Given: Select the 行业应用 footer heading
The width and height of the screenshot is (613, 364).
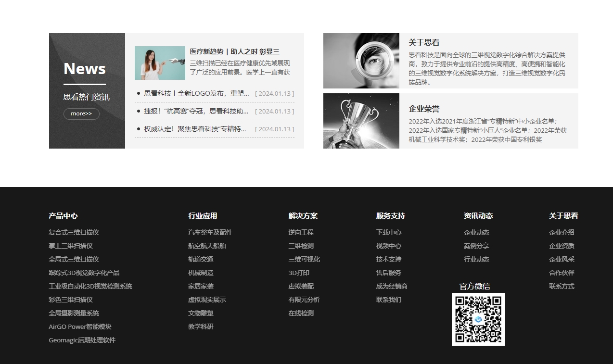Looking at the screenshot, I should (x=203, y=216).
